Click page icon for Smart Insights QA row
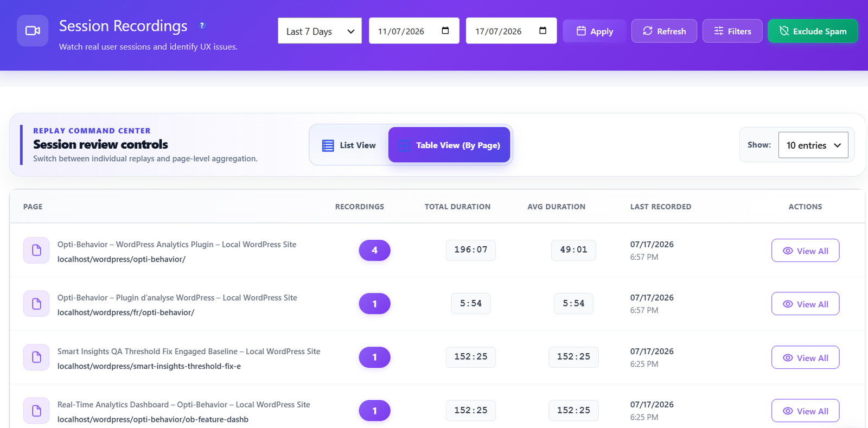 [36, 357]
